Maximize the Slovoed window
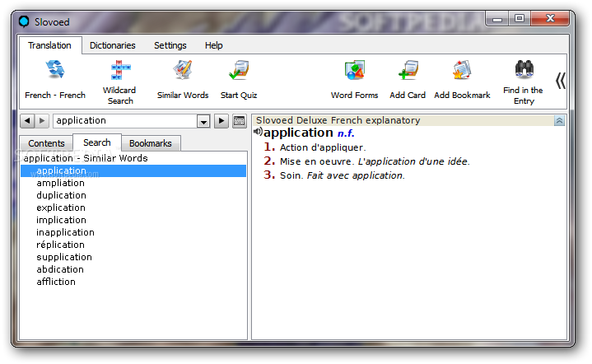This screenshot has width=592, height=364. (x=520, y=18)
